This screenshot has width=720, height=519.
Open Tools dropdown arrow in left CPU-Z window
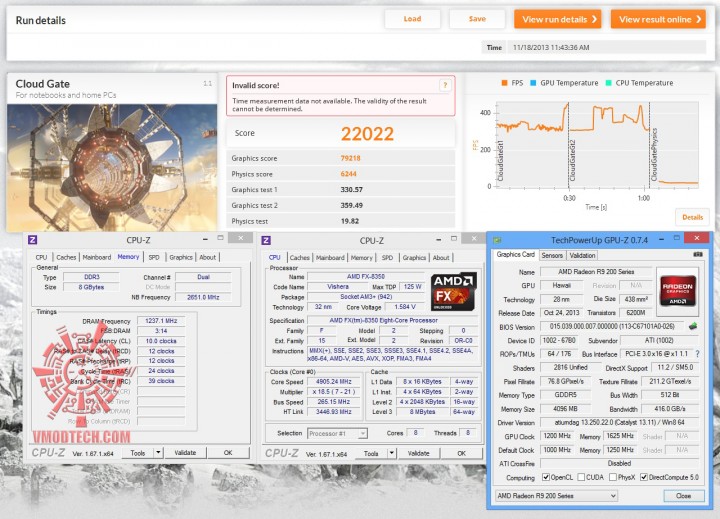tap(158, 453)
